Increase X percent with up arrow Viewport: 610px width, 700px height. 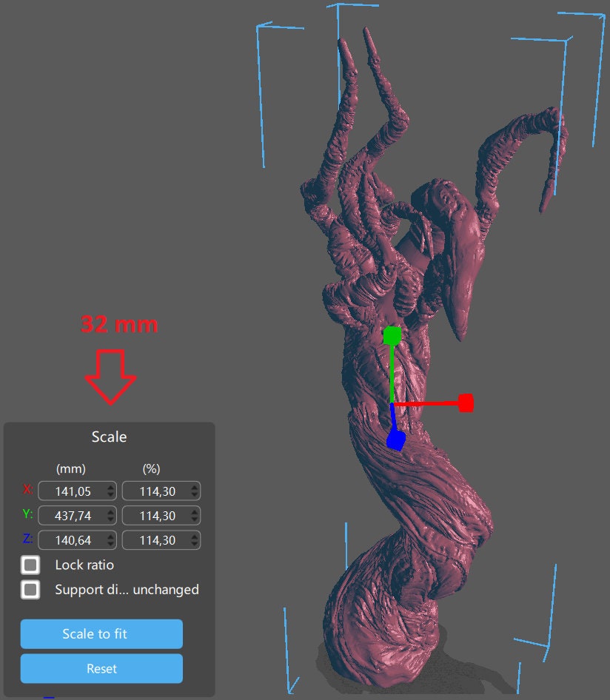pos(195,487)
